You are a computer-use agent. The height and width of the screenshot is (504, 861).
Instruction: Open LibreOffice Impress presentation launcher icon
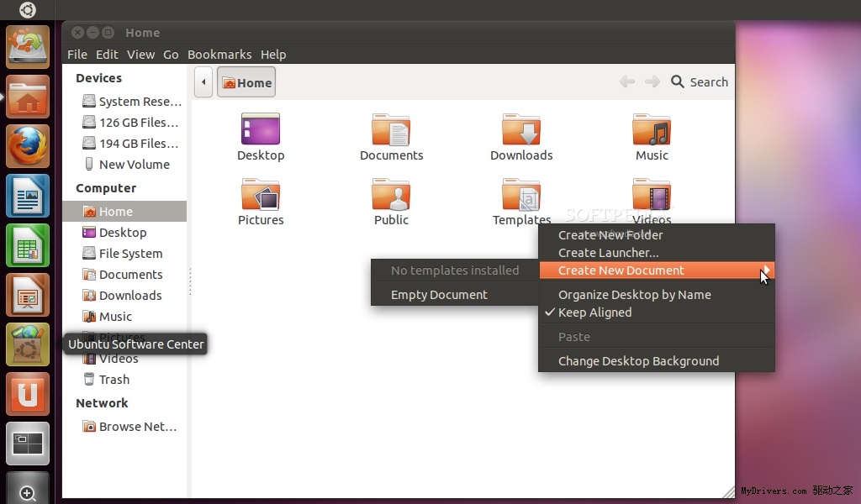coord(28,296)
